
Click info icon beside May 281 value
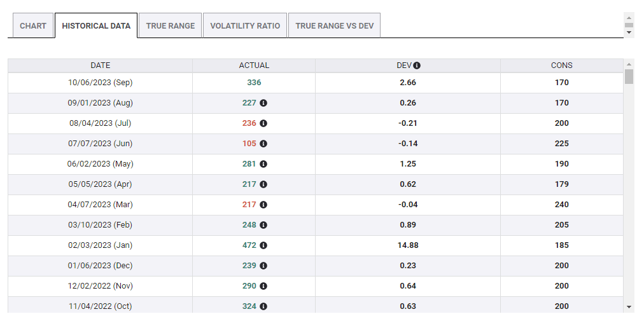[x=263, y=164]
